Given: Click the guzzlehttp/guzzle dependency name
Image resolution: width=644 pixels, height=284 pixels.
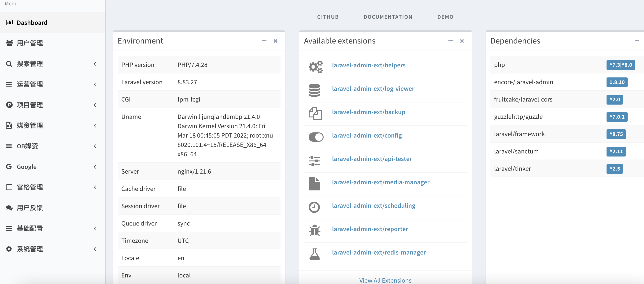Looking at the screenshot, I should click(x=518, y=117).
